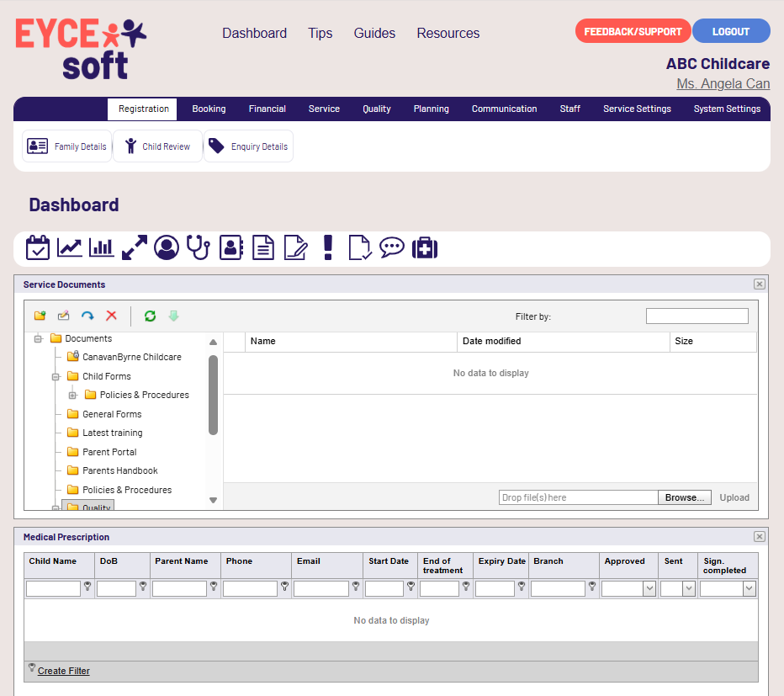
Task: Select the stethoscope medical icon
Action: (198, 247)
